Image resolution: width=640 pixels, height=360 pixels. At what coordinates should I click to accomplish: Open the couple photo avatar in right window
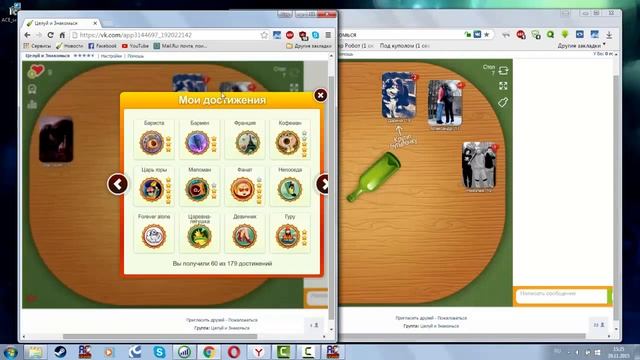point(445,103)
